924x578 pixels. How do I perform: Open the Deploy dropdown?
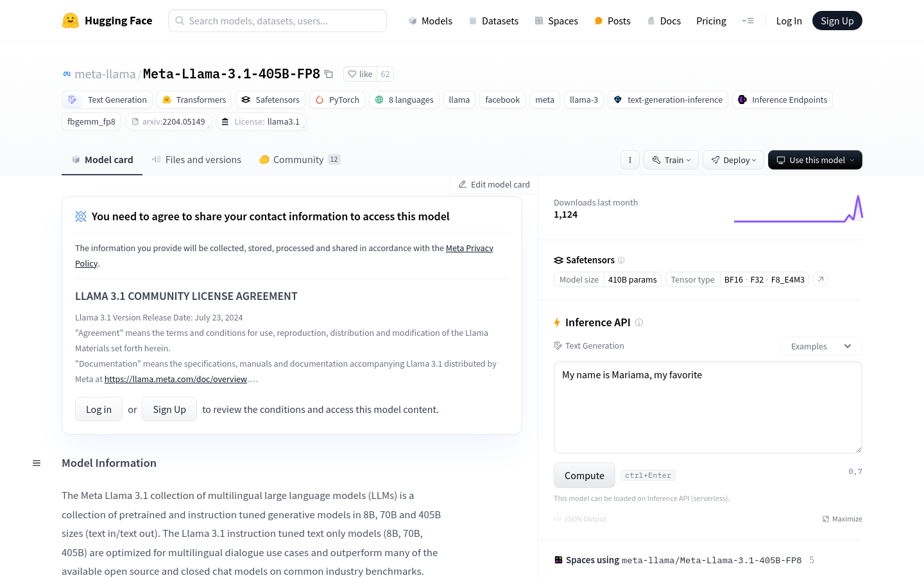pos(733,160)
